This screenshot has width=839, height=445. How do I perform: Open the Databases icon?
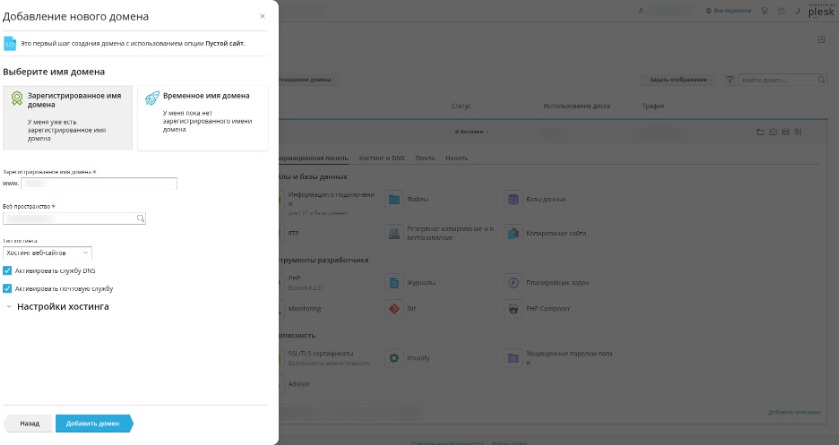(x=513, y=199)
